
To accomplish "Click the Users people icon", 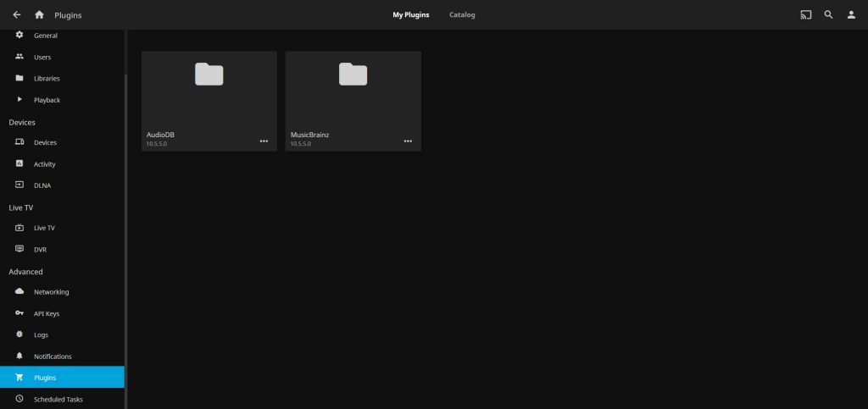I will 19,57.
